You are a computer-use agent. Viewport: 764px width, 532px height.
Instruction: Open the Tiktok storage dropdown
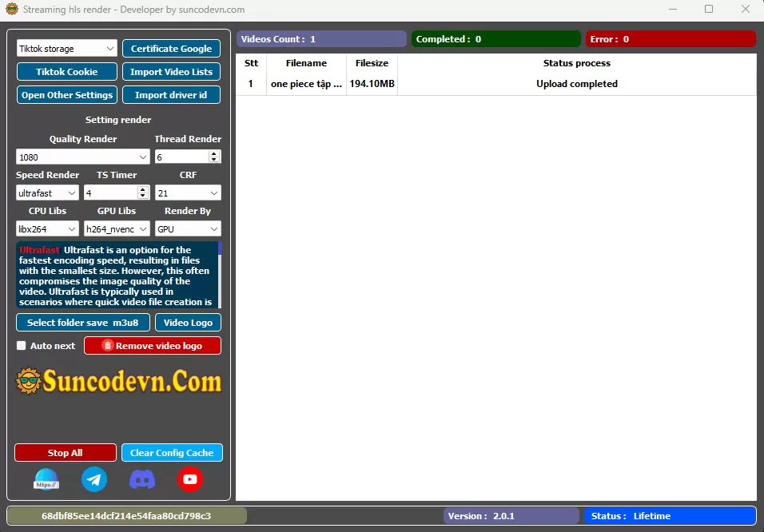67,49
